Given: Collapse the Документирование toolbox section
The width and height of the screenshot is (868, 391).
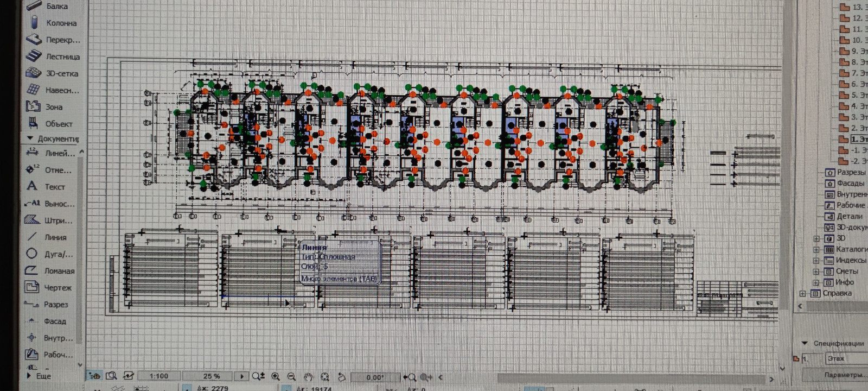Looking at the screenshot, I should tap(30, 138).
